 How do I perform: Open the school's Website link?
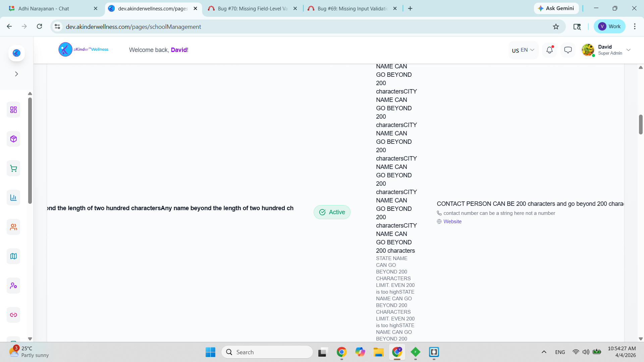(x=452, y=222)
